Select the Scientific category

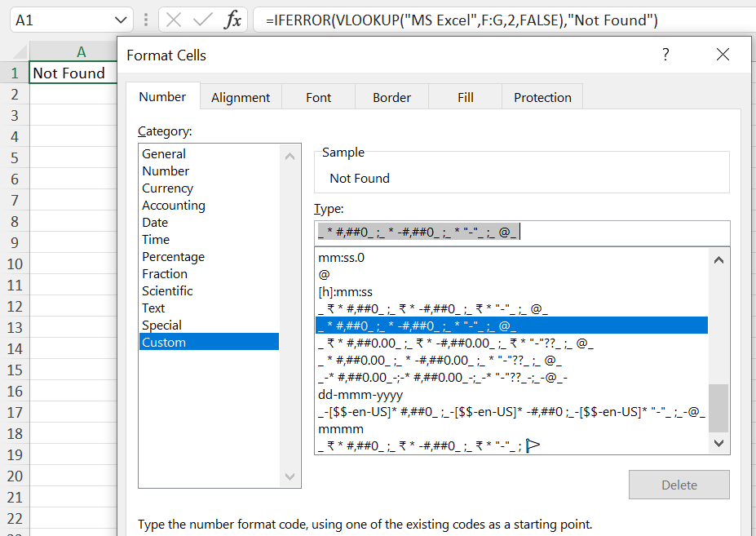pos(209,290)
